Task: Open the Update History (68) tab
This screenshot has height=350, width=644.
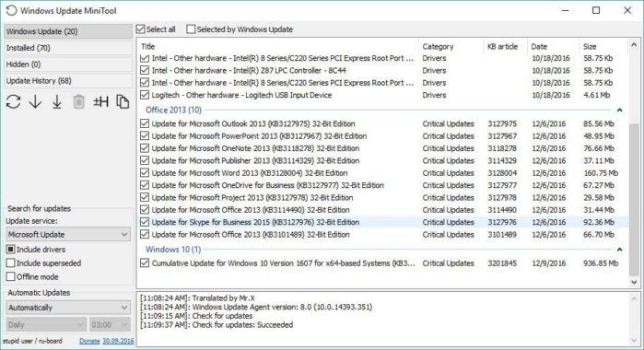Action: pos(68,81)
